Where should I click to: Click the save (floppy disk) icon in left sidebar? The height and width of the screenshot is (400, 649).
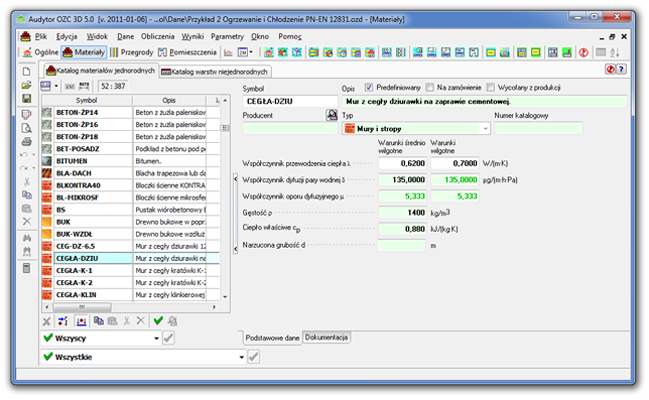(x=26, y=99)
